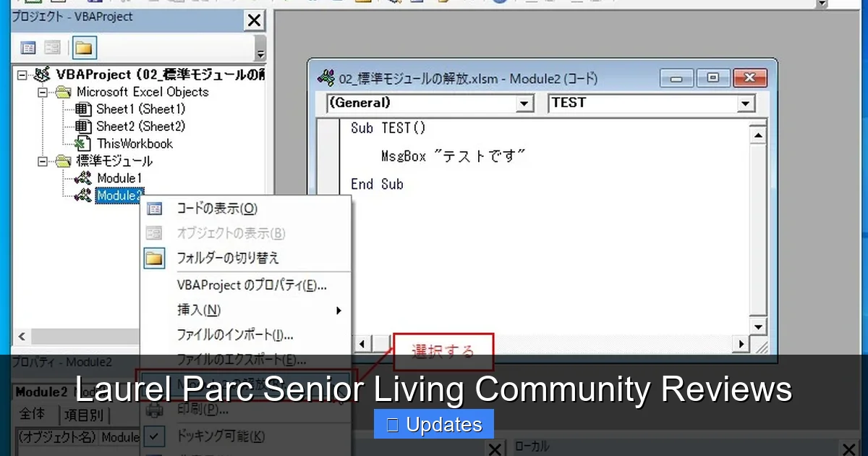Click code window horizontal scrollbar right arrow
The width and height of the screenshot is (868, 456).
740,345
